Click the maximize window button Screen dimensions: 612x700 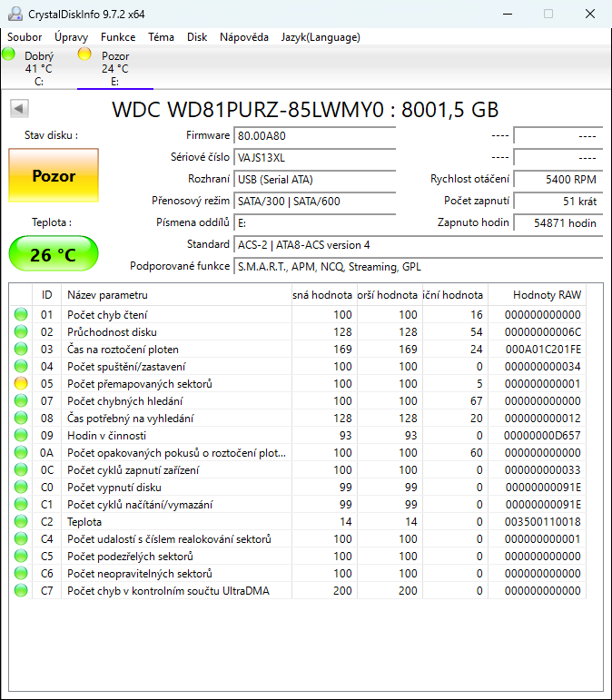pos(548,14)
